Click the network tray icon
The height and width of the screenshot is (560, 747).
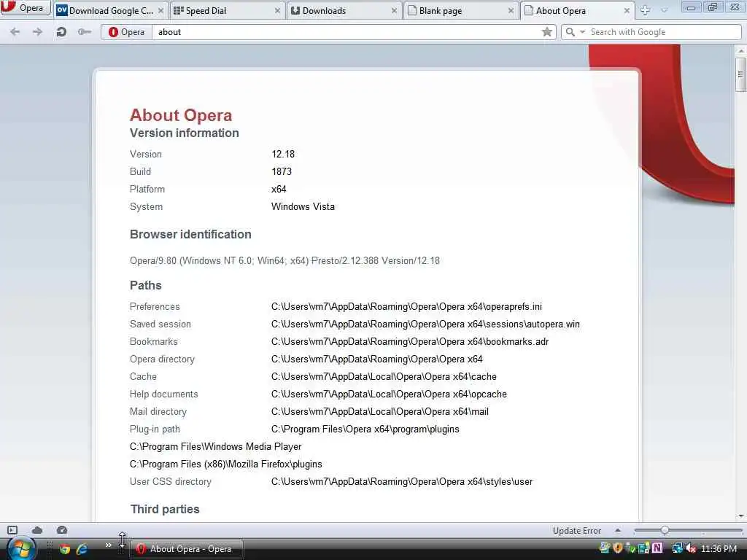(677, 548)
